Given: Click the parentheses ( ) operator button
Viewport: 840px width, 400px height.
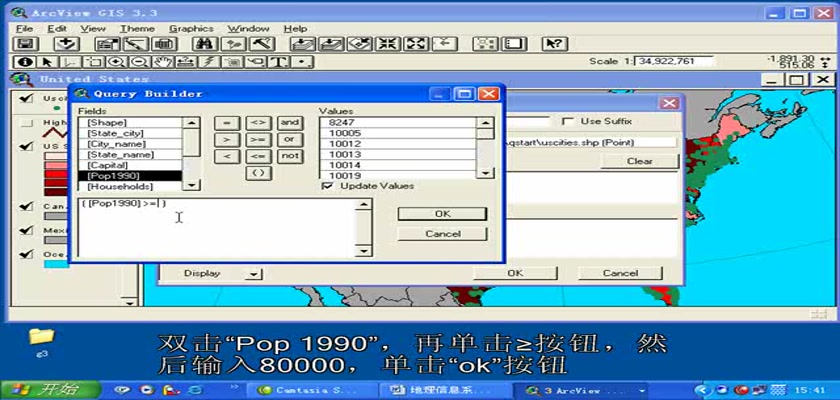Looking at the screenshot, I should coord(258,173).
